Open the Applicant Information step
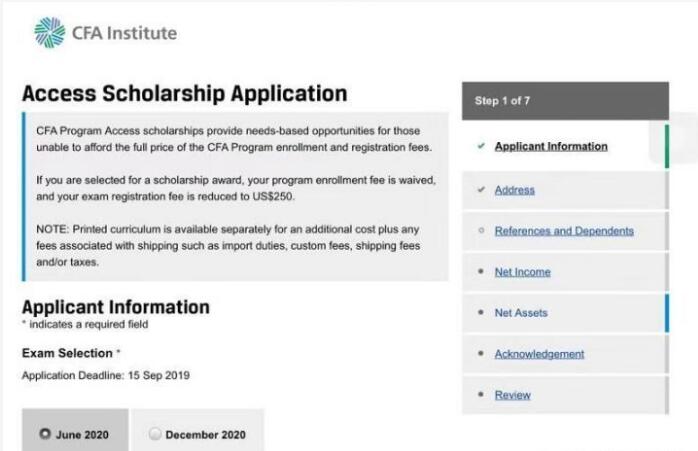This screenshot has width=698, height=451. coord(550,146)
